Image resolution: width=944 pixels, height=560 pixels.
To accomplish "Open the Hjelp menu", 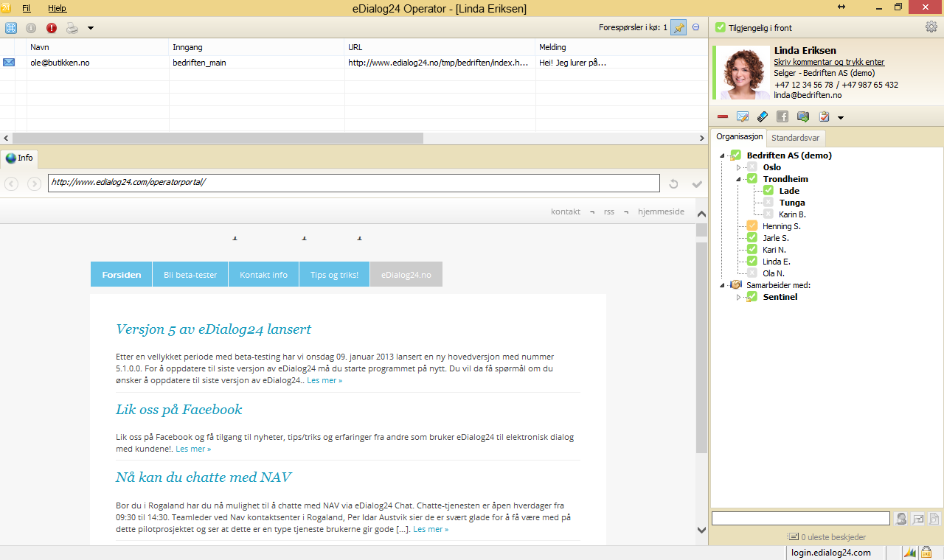I will coord(57,8).
